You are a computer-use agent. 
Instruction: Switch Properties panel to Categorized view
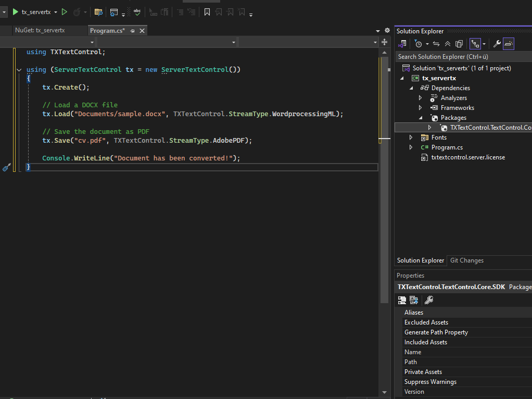pyautogui.click(x=402, y=300)
